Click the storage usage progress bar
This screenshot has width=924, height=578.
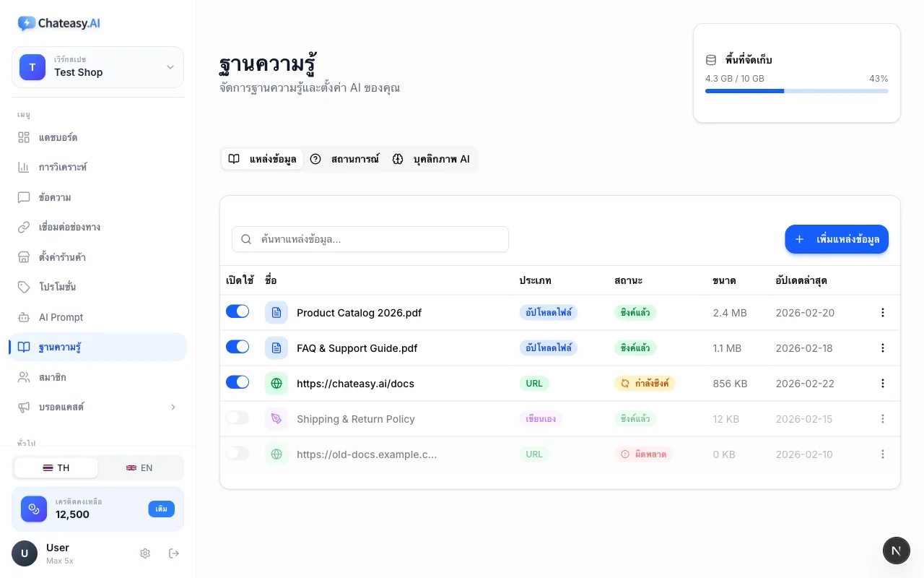tap(797, 91)
